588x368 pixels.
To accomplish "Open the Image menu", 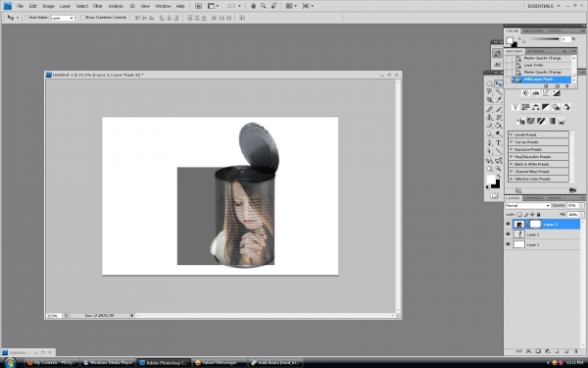I will [x=48, y=6].
